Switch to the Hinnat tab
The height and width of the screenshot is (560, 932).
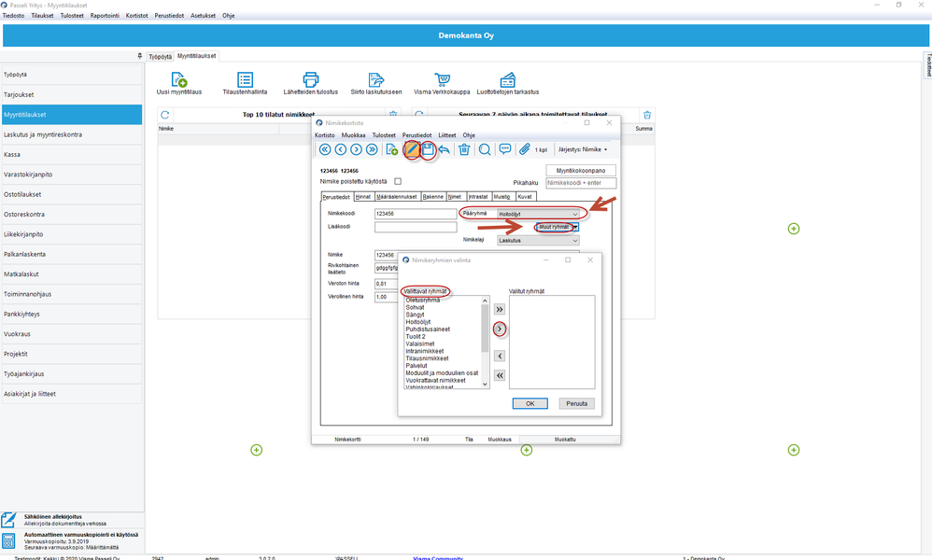tap(363, 197)
